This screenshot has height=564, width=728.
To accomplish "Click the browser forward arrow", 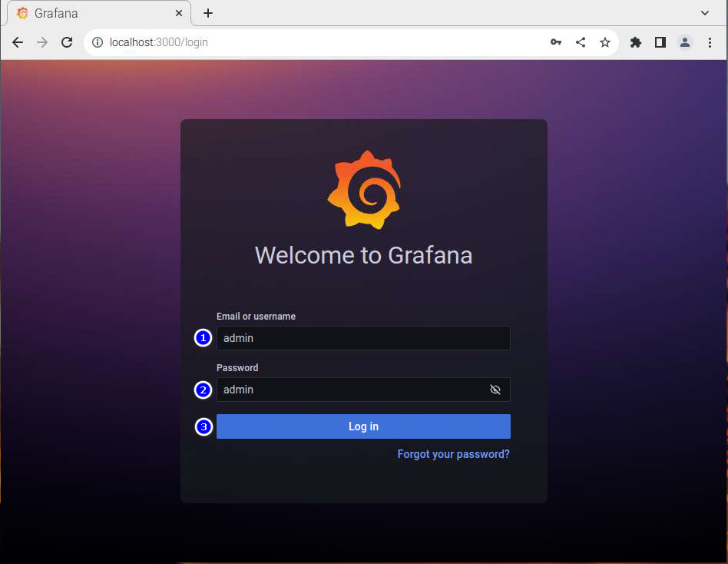I will pos(42,42).
